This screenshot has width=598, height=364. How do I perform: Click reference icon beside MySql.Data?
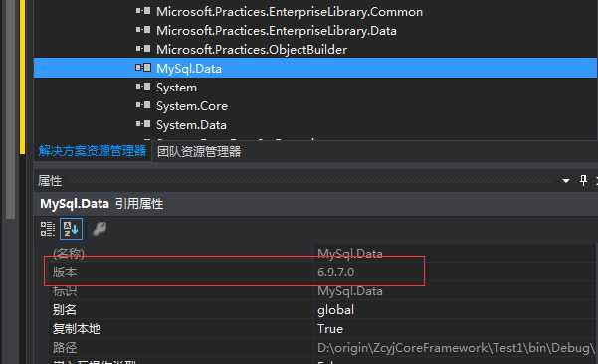coord(143,68)
